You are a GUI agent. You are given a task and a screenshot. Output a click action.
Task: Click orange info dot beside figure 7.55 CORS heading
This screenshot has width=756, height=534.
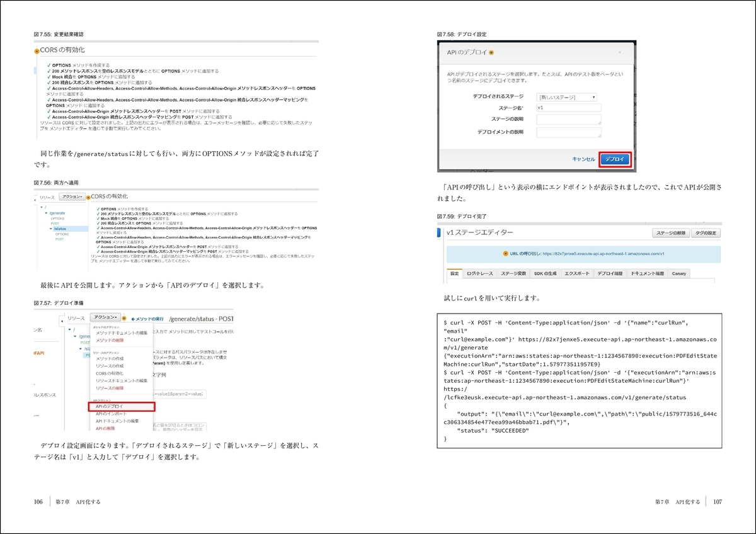point(36,50)
